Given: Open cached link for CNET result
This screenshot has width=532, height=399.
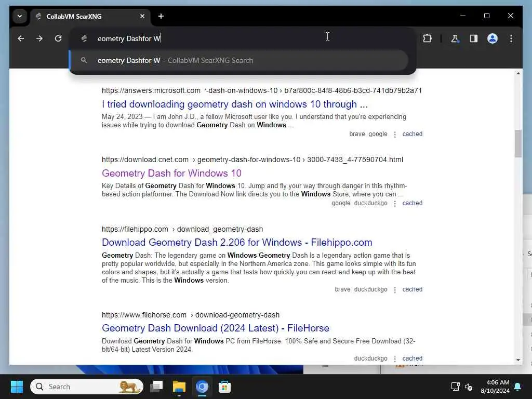Looking at the screenshot, I should pyautogui.click(x=412, y=203).
